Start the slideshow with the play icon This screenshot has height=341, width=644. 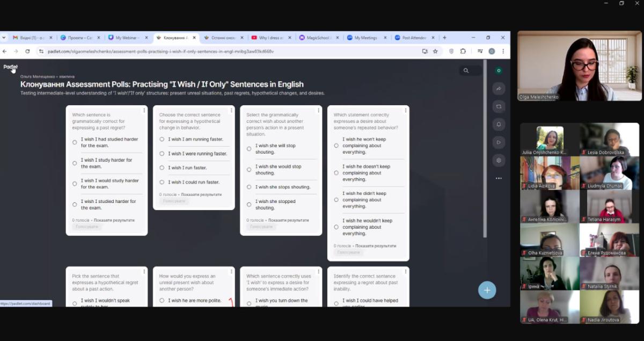499,142
